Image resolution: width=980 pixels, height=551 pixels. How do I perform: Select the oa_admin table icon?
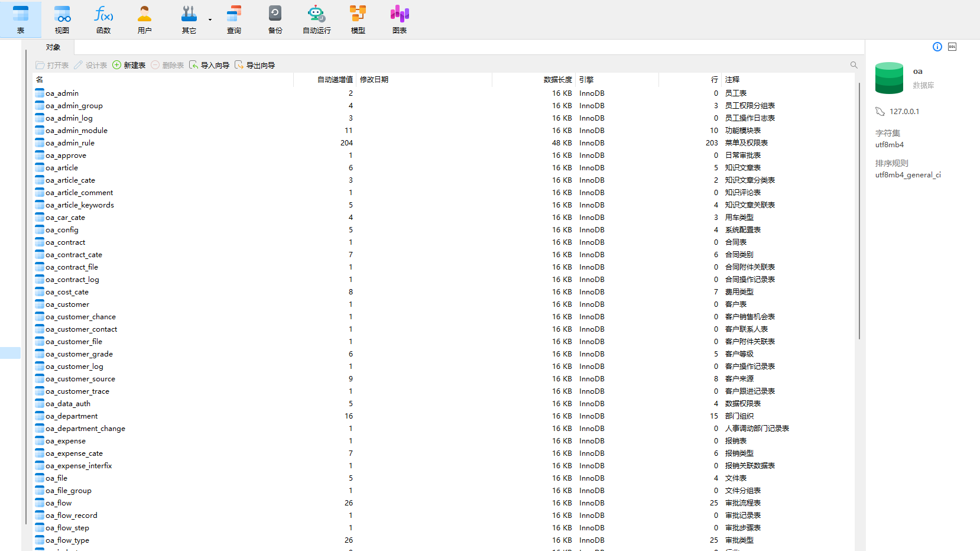click(x=40, y=93)
